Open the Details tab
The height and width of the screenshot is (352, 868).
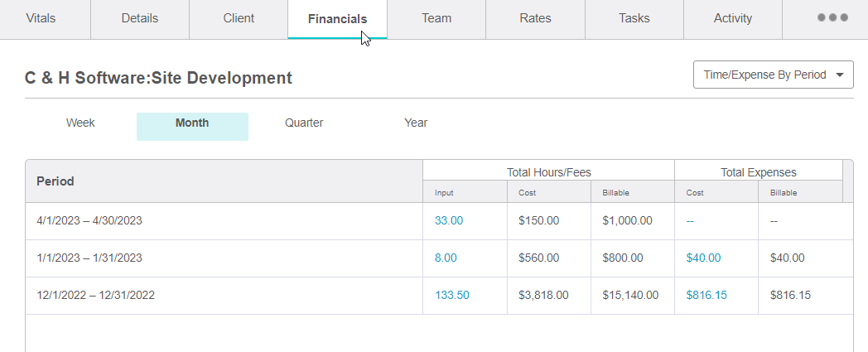139,18
